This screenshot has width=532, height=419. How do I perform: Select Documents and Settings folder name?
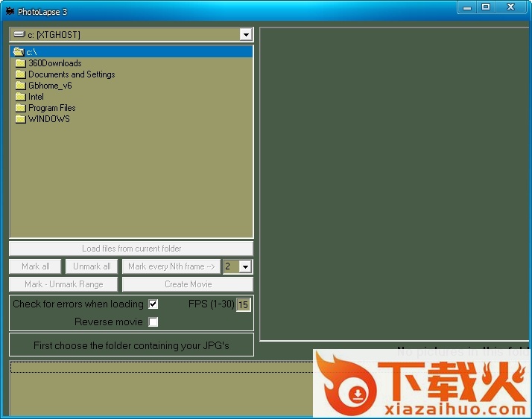tap(72, 74)
